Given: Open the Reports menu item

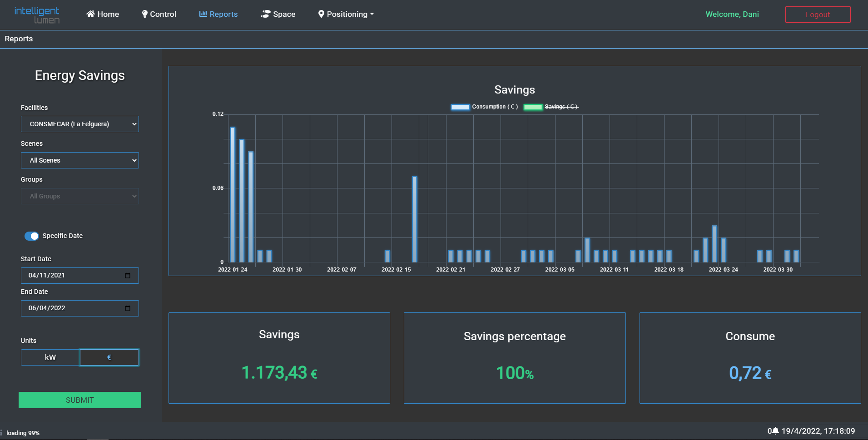Looking at the screenshot, I should click(x=218, y=14).
